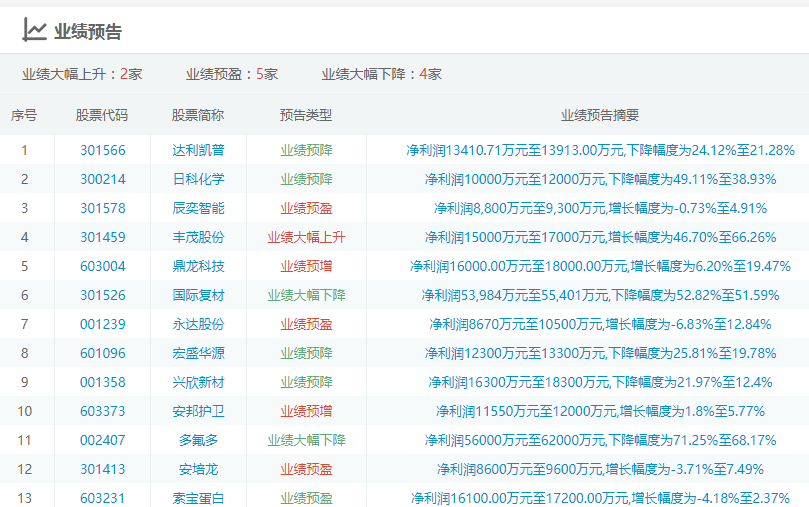Open 鼎龙科技 summary with 16000.00万元至18000.00万元
This screenshot has width=809, height=507.
[x=600, y=266]
